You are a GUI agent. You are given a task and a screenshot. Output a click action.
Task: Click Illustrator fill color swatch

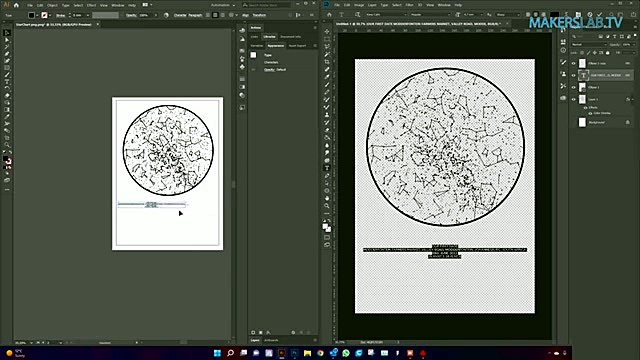point(31,15)
